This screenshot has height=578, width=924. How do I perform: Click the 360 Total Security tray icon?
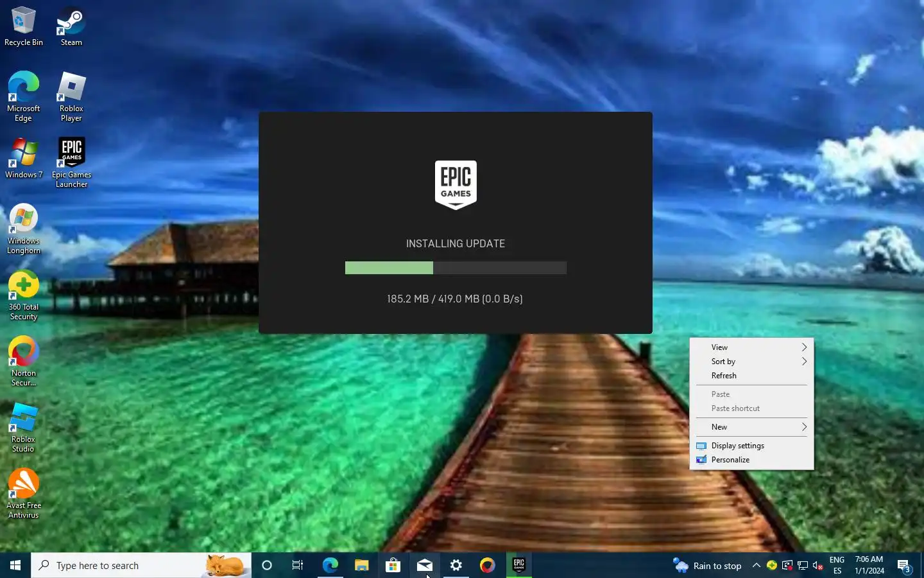772,565
